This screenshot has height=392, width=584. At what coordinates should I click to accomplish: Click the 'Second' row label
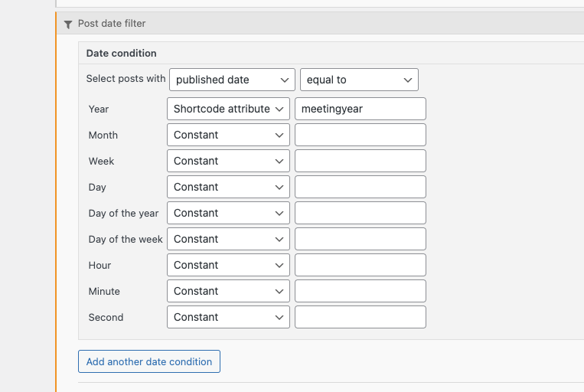(106, 318)
